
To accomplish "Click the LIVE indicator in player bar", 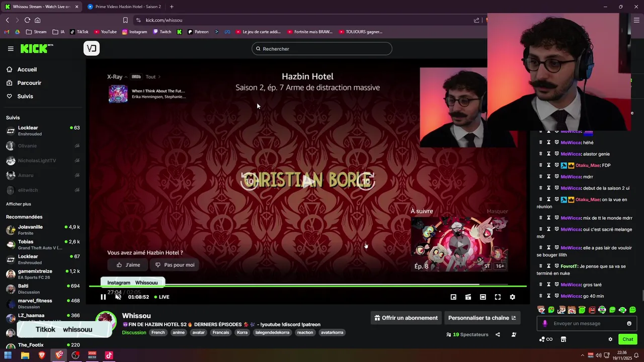I will click(162, 297).
